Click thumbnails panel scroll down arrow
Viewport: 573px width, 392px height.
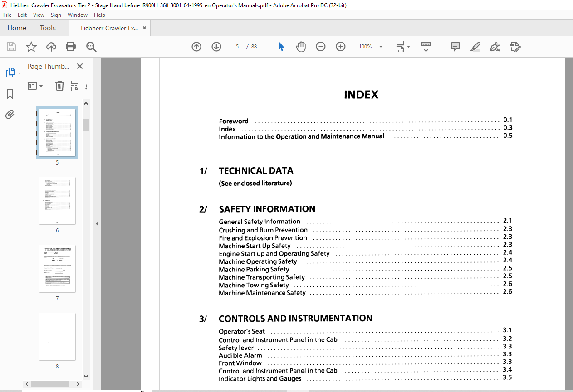(86, 376)
